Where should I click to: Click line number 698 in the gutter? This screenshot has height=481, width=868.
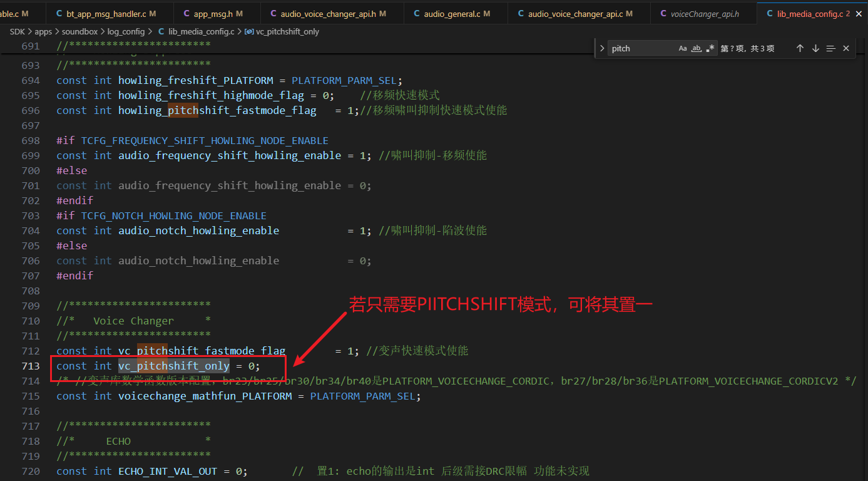31,140
